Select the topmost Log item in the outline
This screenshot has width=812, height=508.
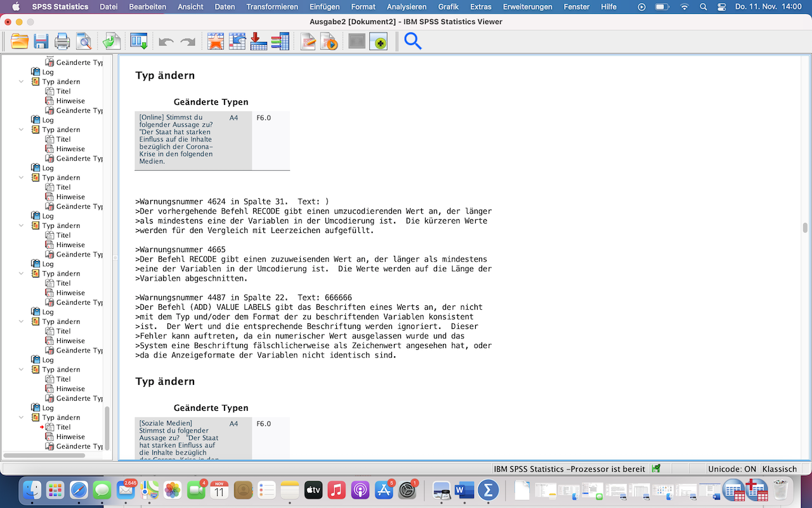coord(48,72)
